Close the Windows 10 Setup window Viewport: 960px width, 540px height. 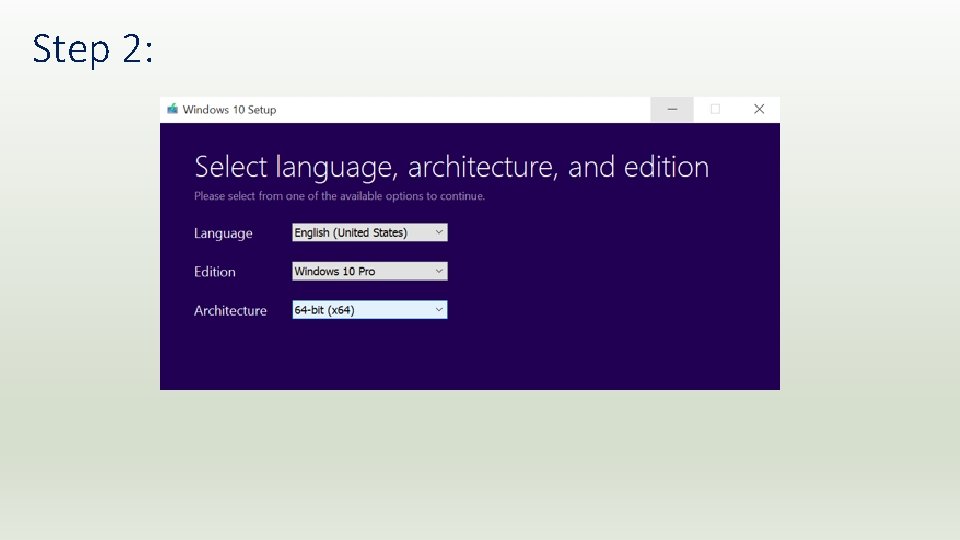(x=759, y=110)
